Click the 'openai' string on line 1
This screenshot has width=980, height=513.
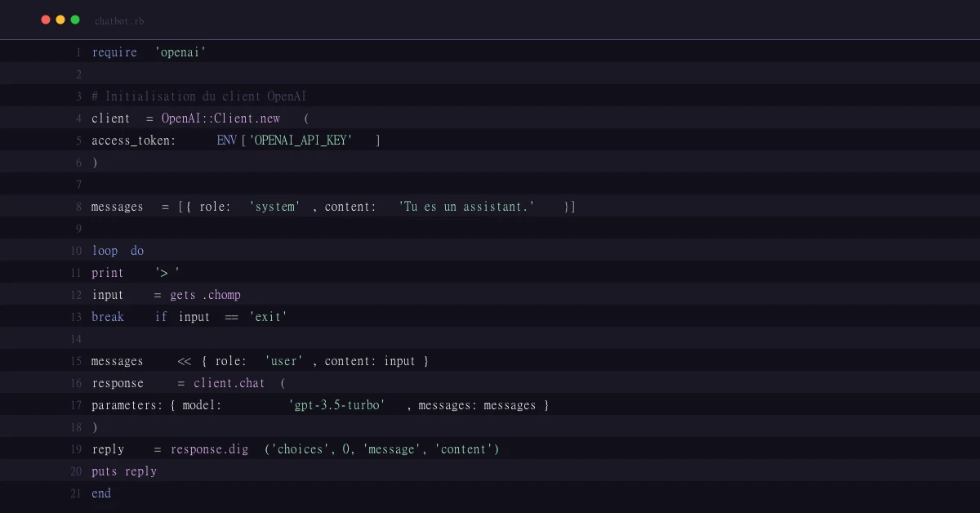(x=180, y=52)
